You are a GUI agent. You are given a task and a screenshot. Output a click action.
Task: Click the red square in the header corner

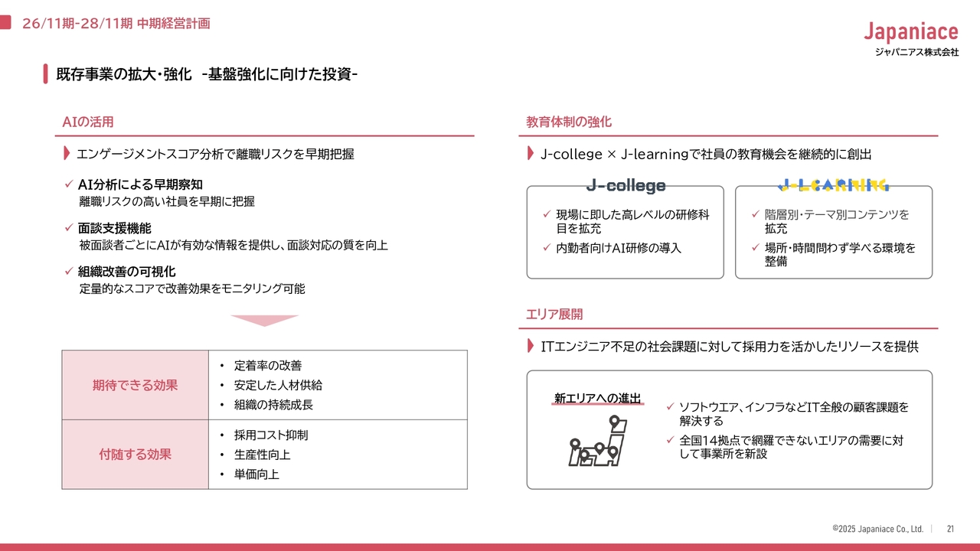tap(5, 23)
